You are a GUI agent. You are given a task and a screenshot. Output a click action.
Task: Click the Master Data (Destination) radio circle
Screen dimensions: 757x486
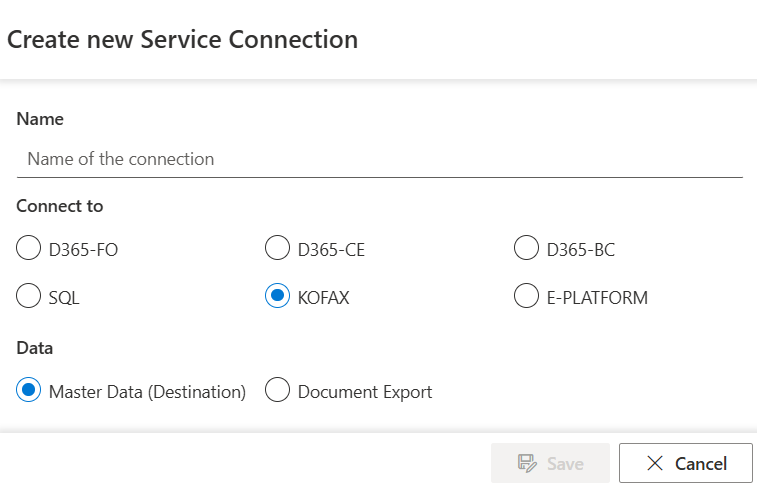click(29, 391)
